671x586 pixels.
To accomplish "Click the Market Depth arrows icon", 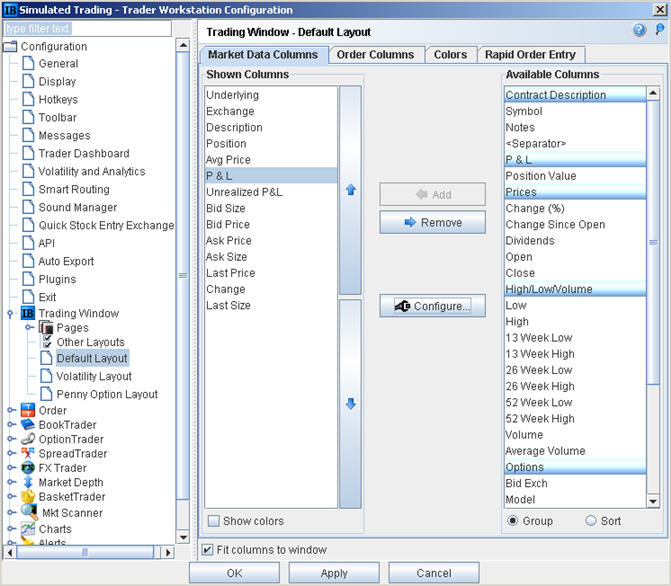I will 28,482.
